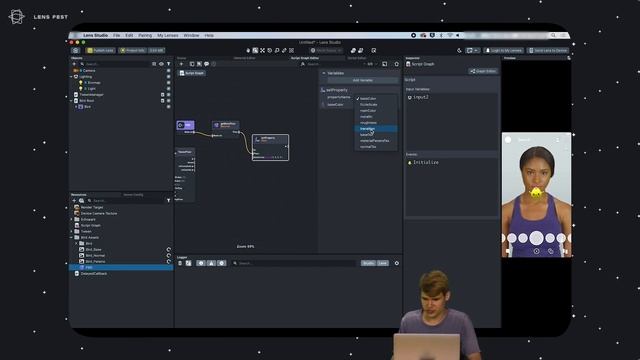The image size is (640, 360).
Task: Click the Objects panel filter icon
Action: point(169,64)
